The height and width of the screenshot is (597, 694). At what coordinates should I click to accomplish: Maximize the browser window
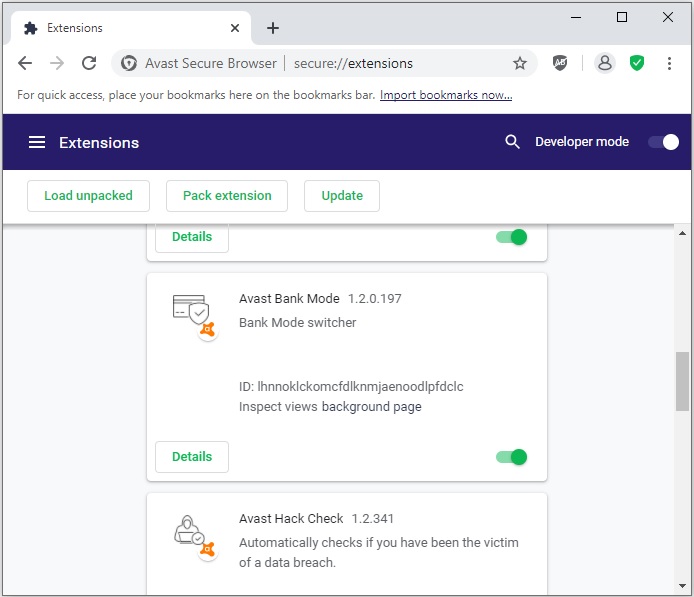(x=622, y=17)
